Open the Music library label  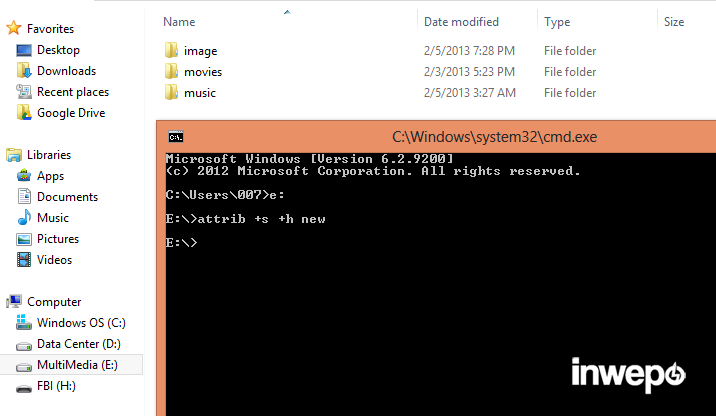[53, 218]
